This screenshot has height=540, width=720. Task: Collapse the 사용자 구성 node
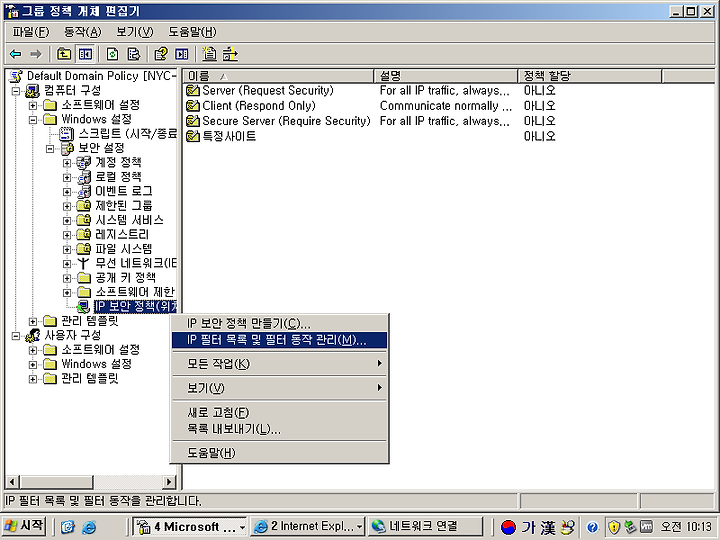click(x=16, y=336)
